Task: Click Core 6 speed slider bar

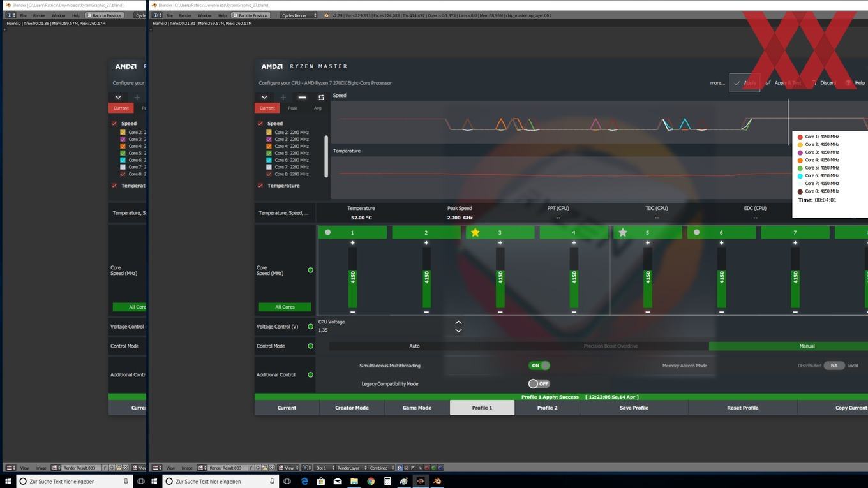Action: pos(721,277)
